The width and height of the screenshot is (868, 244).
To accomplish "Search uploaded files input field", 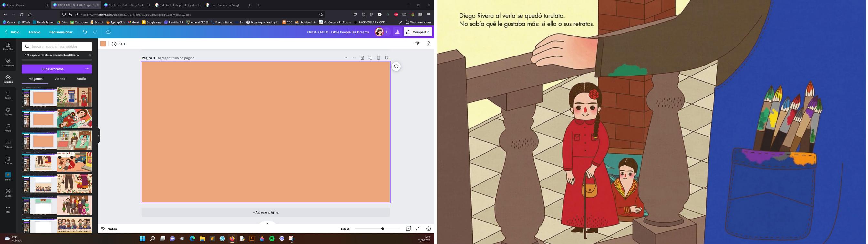I will pos(57,46).
